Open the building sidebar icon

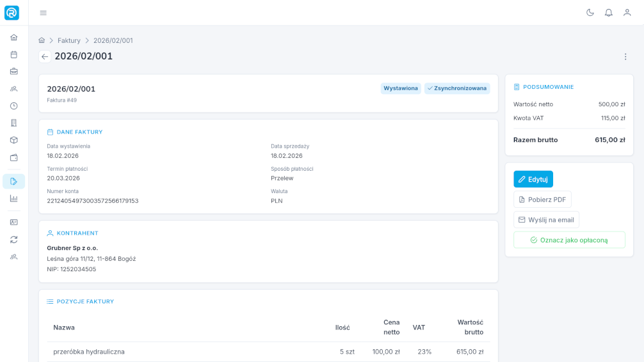point(14,123)
